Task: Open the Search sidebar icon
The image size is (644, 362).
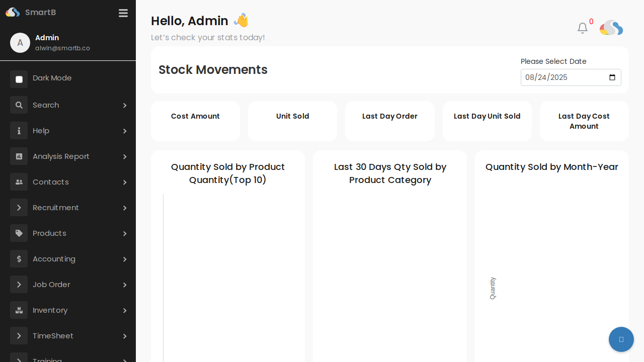Action: (19, 105)
